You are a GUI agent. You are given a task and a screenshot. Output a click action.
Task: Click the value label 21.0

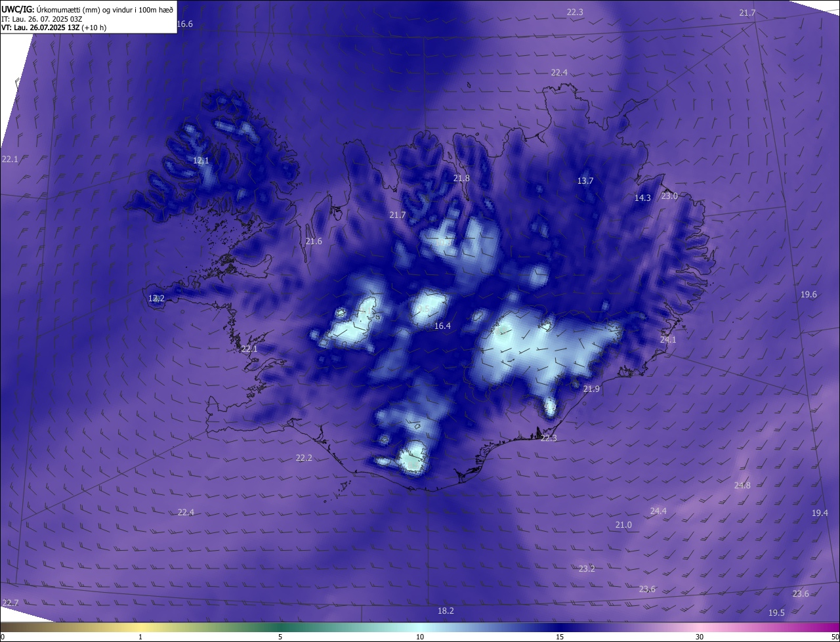click(x=623, y=524)
